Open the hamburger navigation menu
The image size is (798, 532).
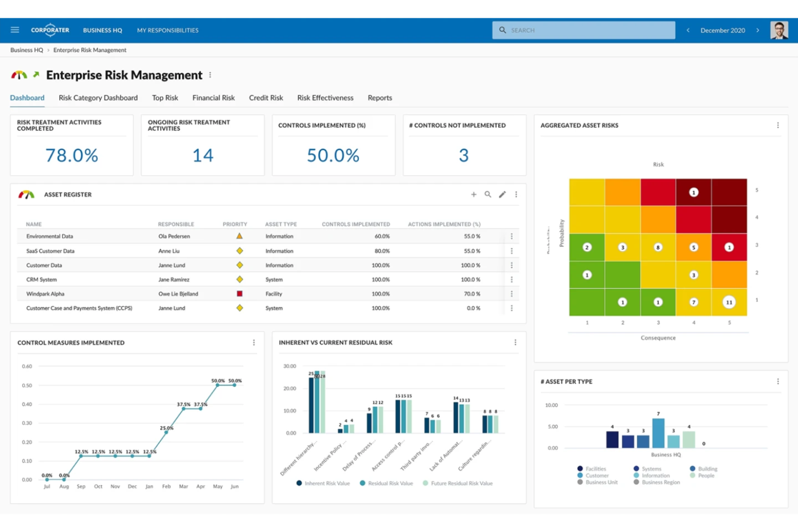[15, 30]
